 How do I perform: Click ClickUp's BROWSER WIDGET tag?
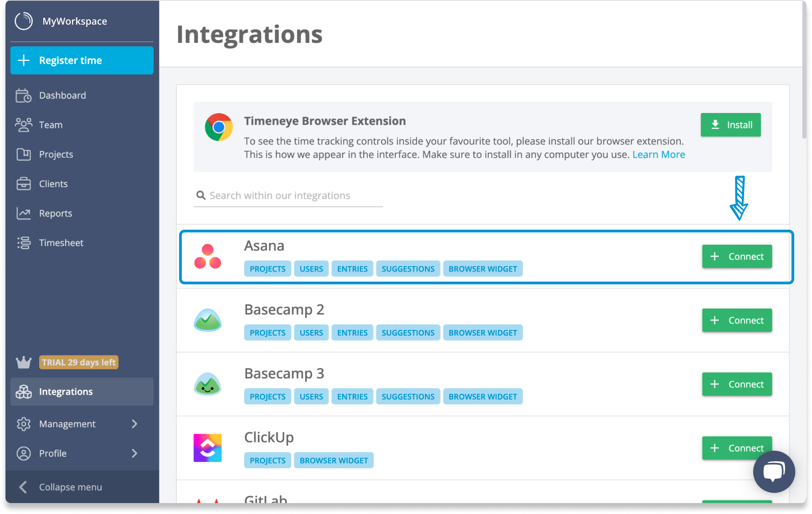[334, 460]
